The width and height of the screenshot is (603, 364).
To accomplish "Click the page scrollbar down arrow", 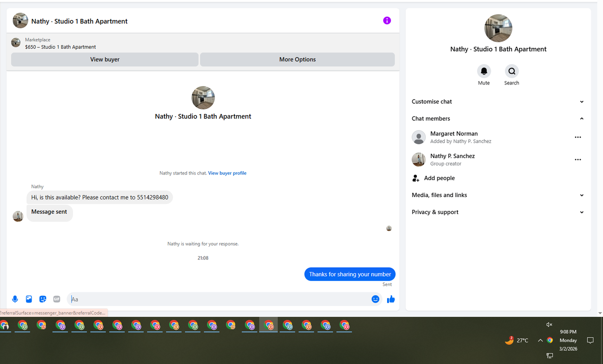I will tap(600, 313).
